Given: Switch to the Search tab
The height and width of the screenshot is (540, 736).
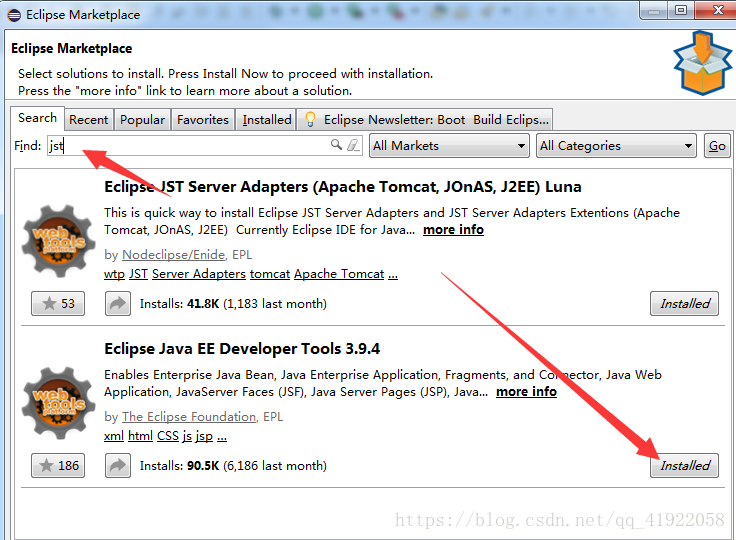Looking at the screenshot, I should [x=38, y=118].
